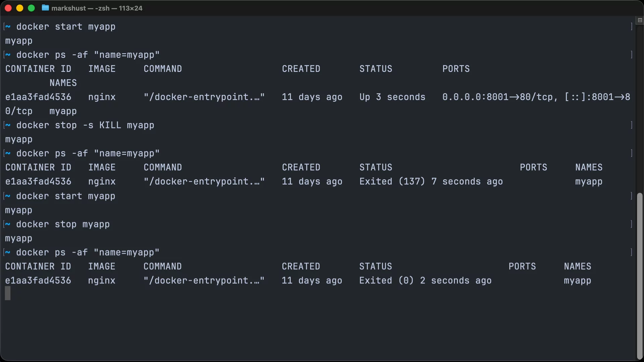Click the 'Exited (137)' status text
This screenshot has height=362, width=644.
click(x=392, y=181)
